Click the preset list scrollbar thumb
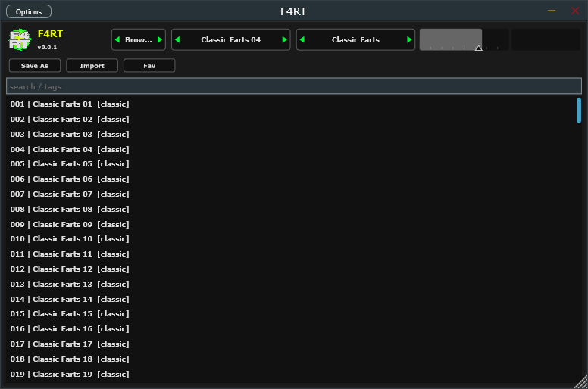Screen dimensions: 588x389 point(579,110)
